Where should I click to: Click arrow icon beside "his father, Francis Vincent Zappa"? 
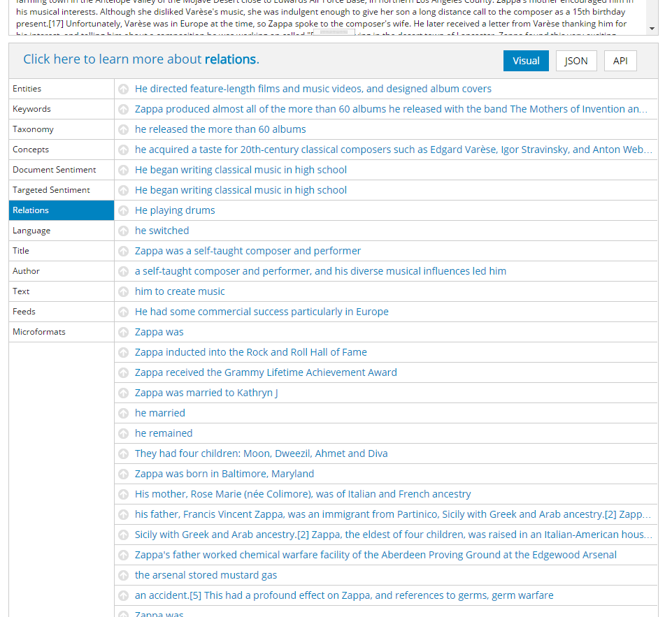coord(124,515)
